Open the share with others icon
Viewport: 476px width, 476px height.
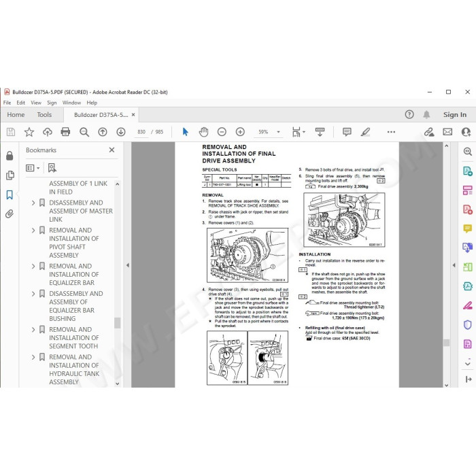(466, 132)
